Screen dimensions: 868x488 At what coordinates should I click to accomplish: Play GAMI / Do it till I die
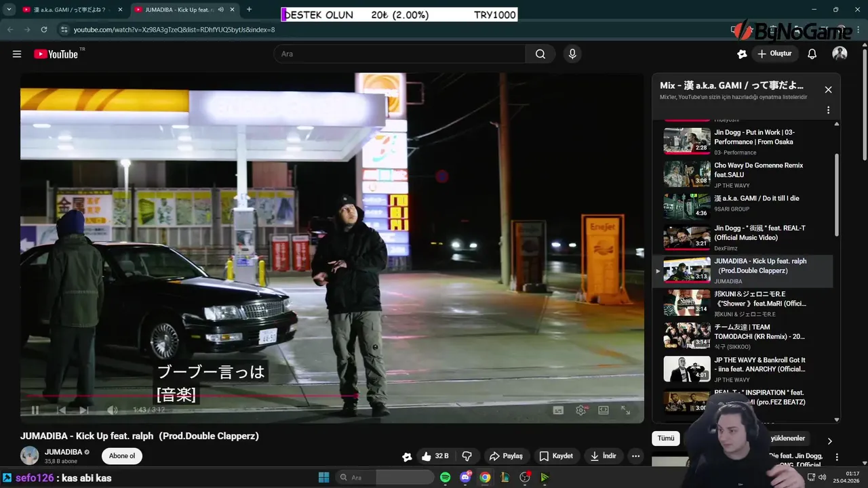(745, 207)
